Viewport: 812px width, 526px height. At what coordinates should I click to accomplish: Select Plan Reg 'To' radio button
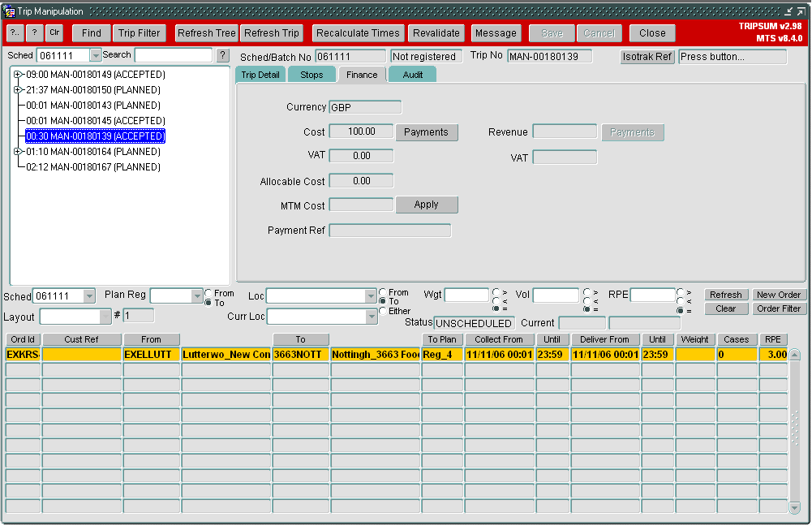pyautogui.click(x=208, y=303)
